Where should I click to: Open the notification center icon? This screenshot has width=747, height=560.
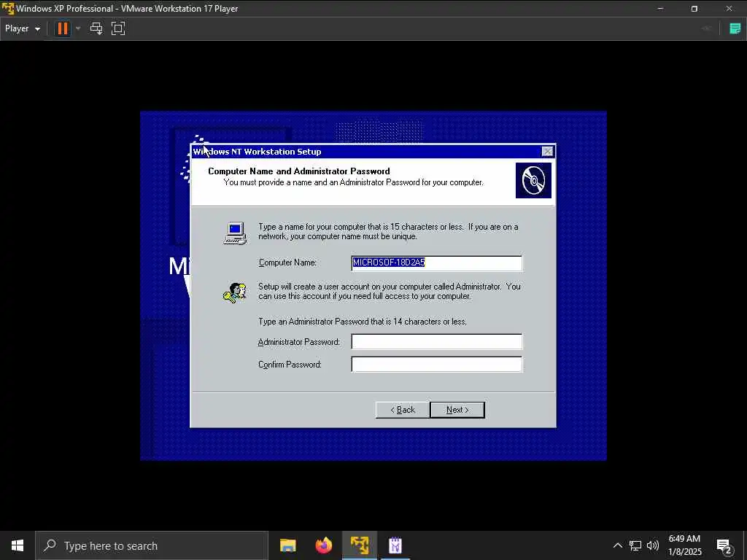click(724, 545)
